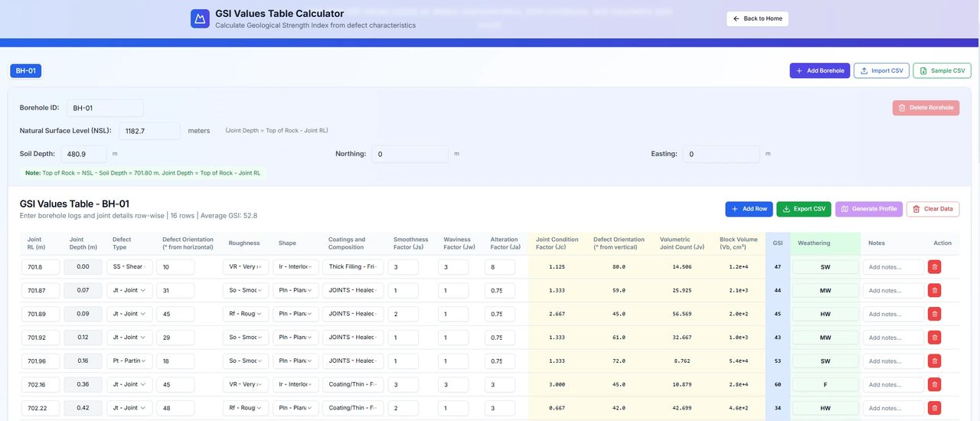Image resolution: width=980 pixels, height=421 pixels.
Task: Edit Joint RL value 701.92
Action: click(41, 338)
